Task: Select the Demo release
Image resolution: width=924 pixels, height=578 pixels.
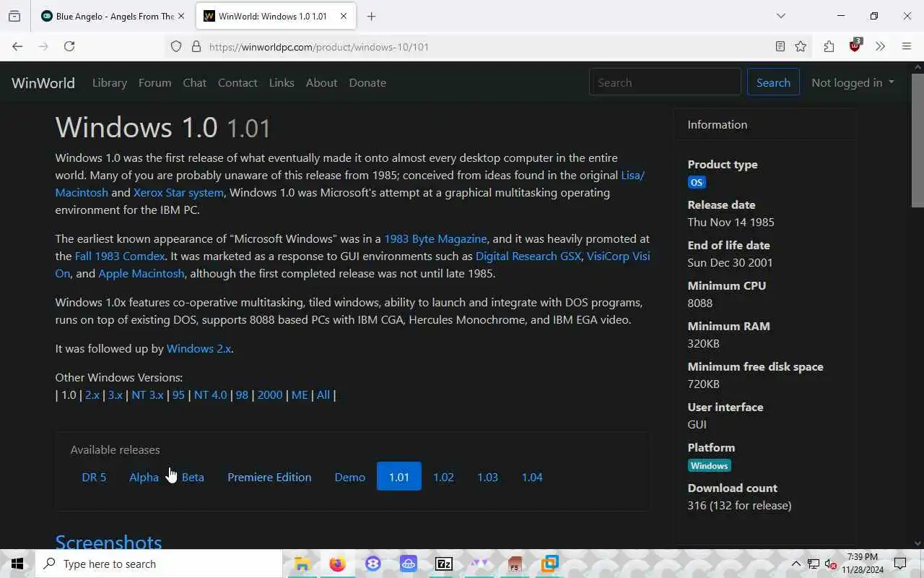Action: coord(350,477)
